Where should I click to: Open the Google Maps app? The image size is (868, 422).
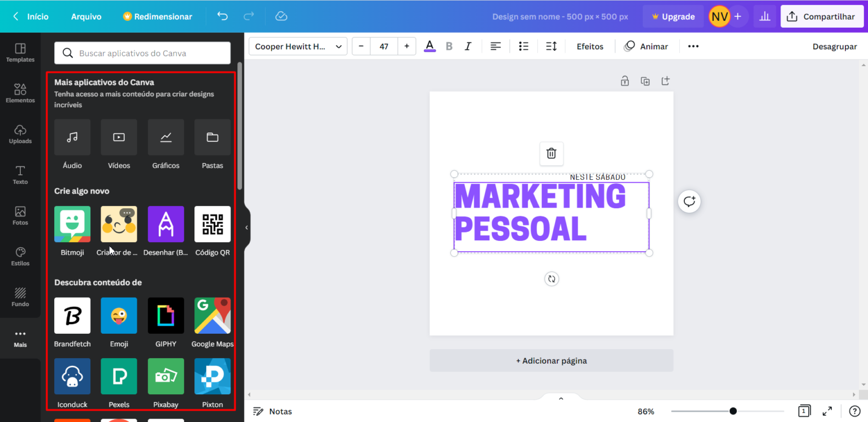[x=212, y=316]
